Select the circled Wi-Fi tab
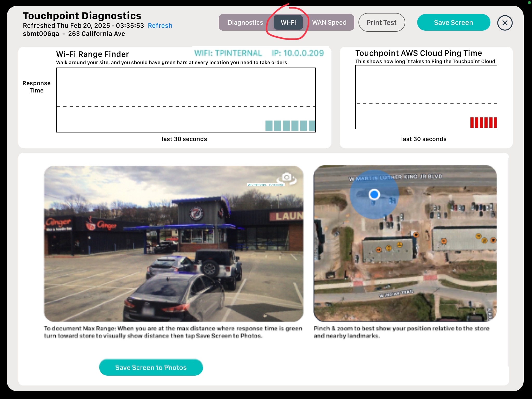Viewport: 532px width, 399px height. pyautogui.click(x=288, y=23)
